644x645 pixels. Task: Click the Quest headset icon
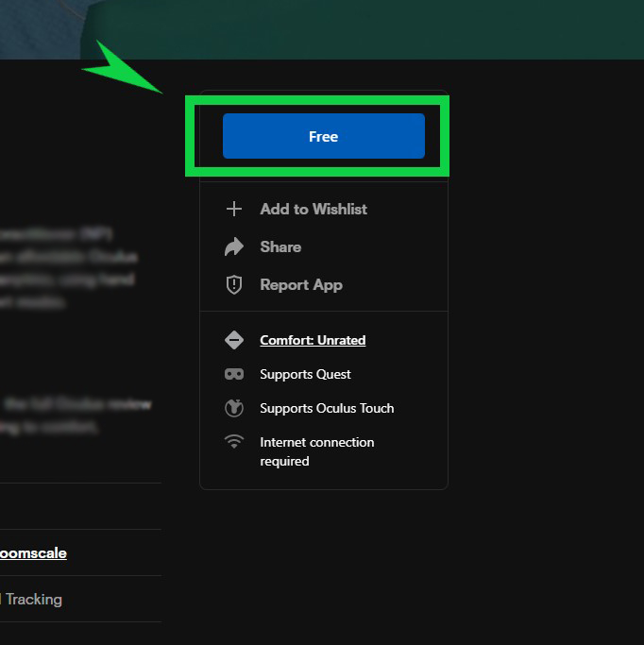(x=234, y=375)
